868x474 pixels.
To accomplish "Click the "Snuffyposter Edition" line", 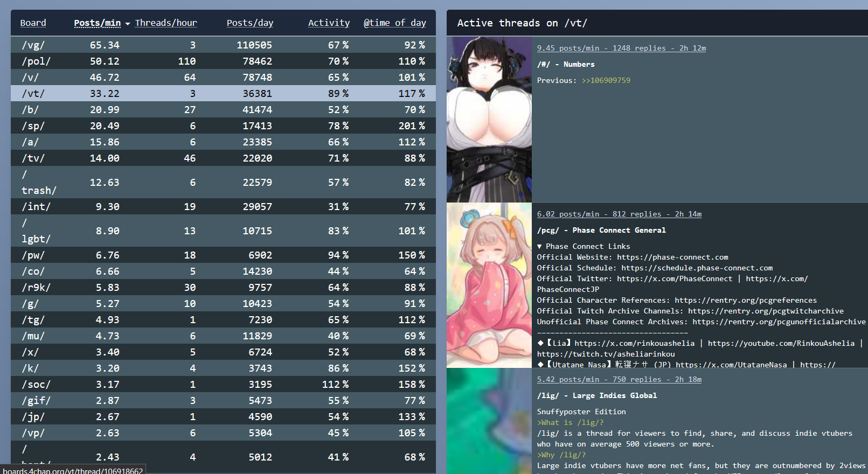I will point(581,412).
